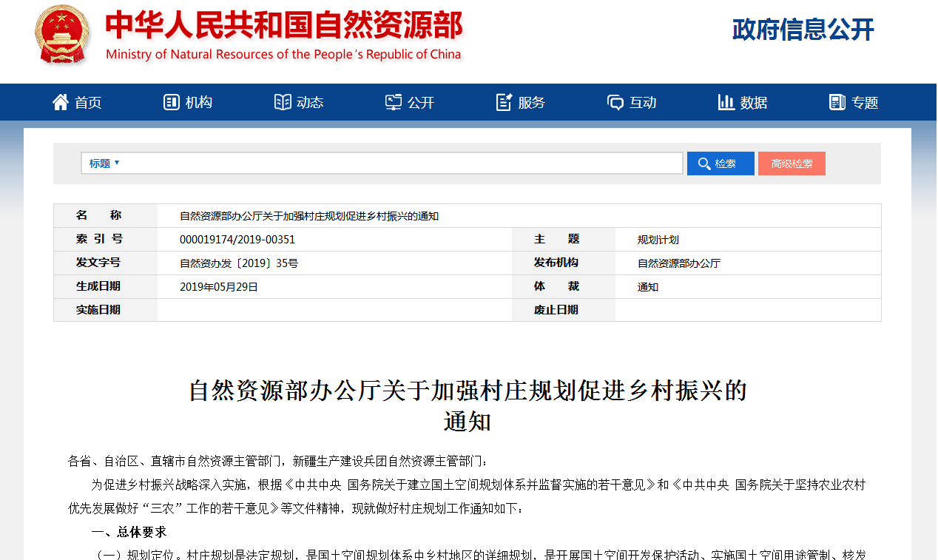
Task: Click the line starting （一）规划定位
Action: (x=481, y=554)
